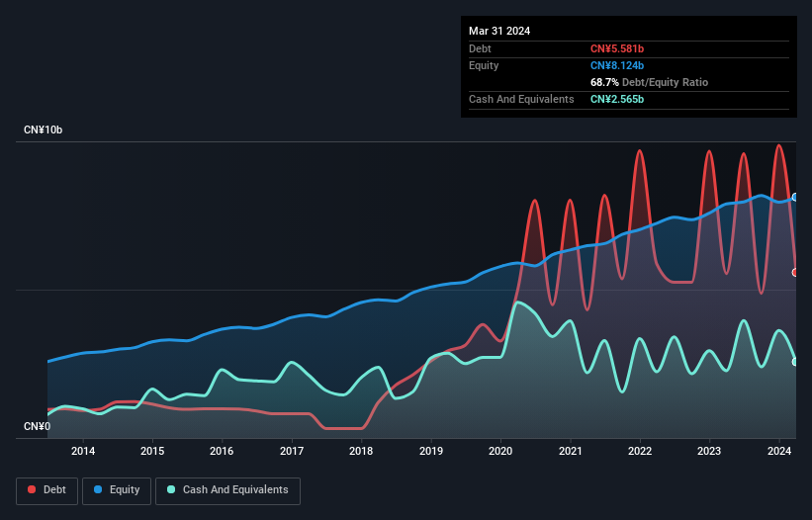Toggle the Equity series legend button

(x=117, y=490)
